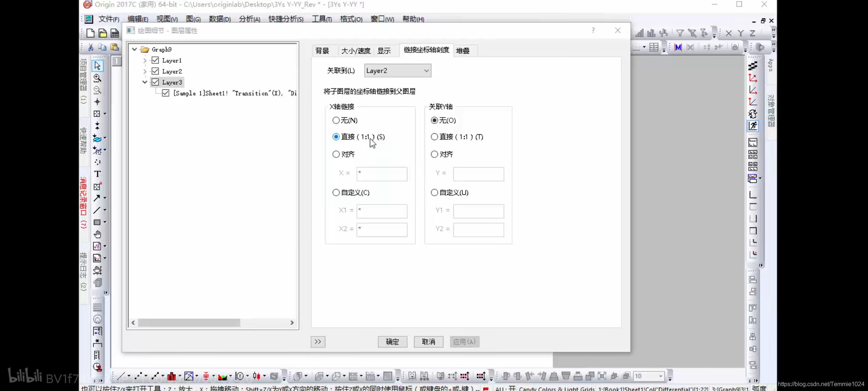868x391 pixels.
Task: Select the Pointer arrow tool
Action: (97, 66)
